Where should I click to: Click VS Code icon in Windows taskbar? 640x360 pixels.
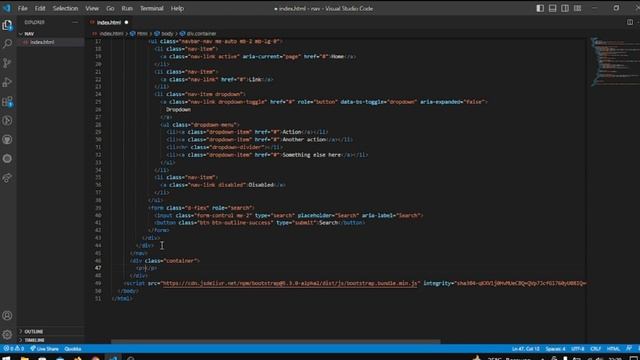click(x=113, y=358)
